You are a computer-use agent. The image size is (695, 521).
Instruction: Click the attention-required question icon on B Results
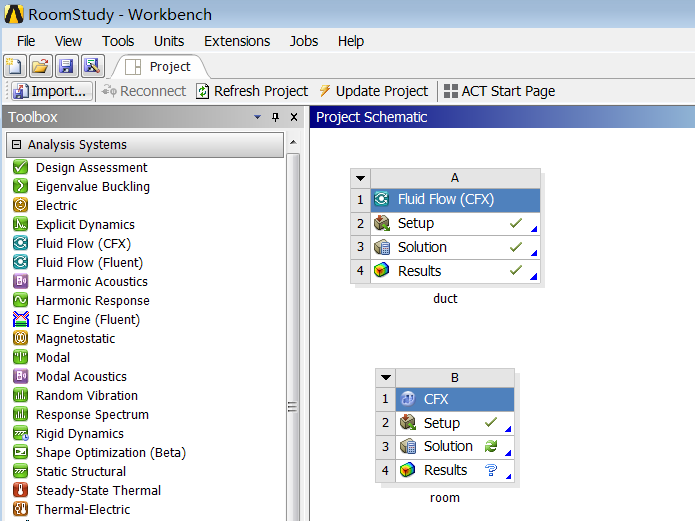point(491,470)
